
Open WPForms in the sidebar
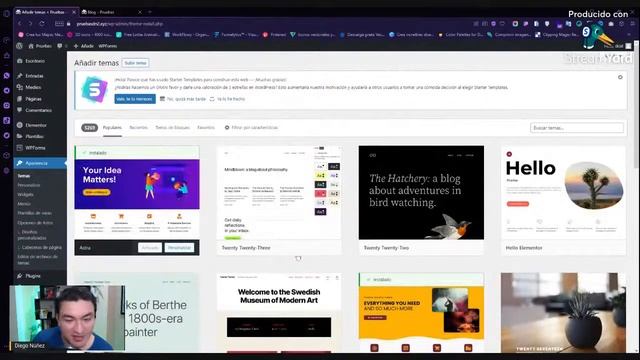(x=35, y=148)
